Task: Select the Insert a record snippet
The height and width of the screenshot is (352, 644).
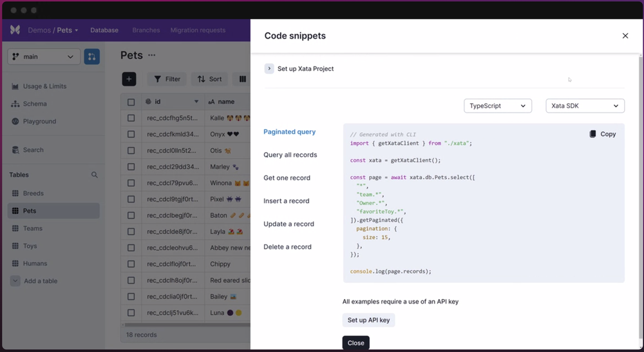Action: pyautogui.click(x=287, y=200)
